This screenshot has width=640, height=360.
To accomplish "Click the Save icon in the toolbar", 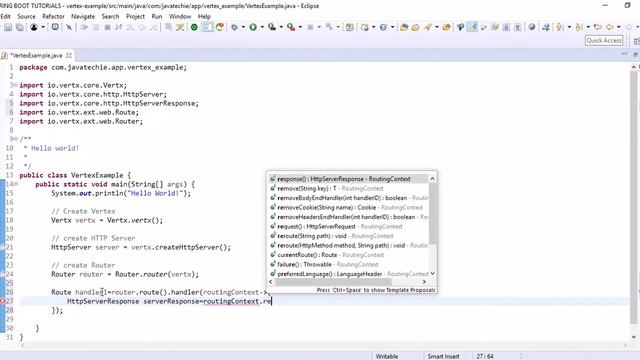I will click(8, 27).
